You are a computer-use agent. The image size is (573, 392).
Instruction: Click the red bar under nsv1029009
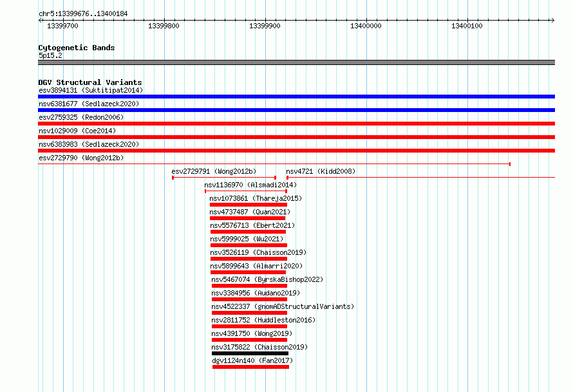tap(296, 137)
